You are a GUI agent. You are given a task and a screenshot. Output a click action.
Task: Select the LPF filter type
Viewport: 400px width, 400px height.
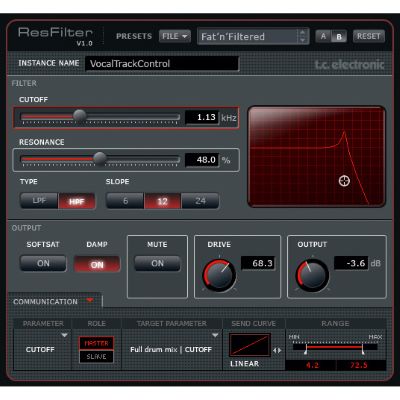tap(39, 201)
